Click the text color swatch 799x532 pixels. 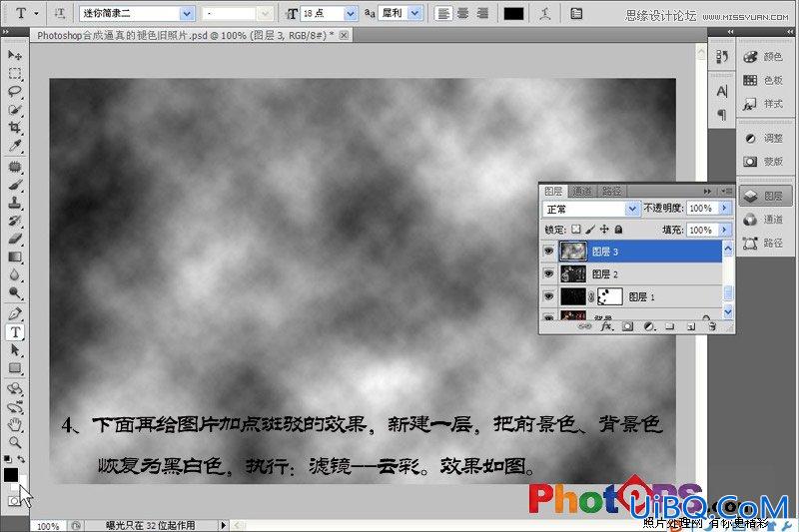tap(513, 14)
